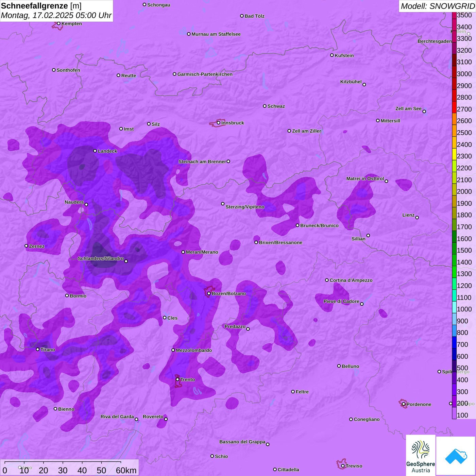
Task: Select the Sillian marker dot
Action: pos(368,235)
